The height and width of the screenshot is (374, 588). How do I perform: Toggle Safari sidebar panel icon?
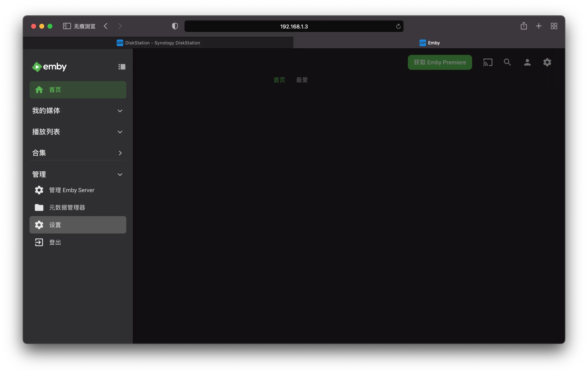coord(67,26)
